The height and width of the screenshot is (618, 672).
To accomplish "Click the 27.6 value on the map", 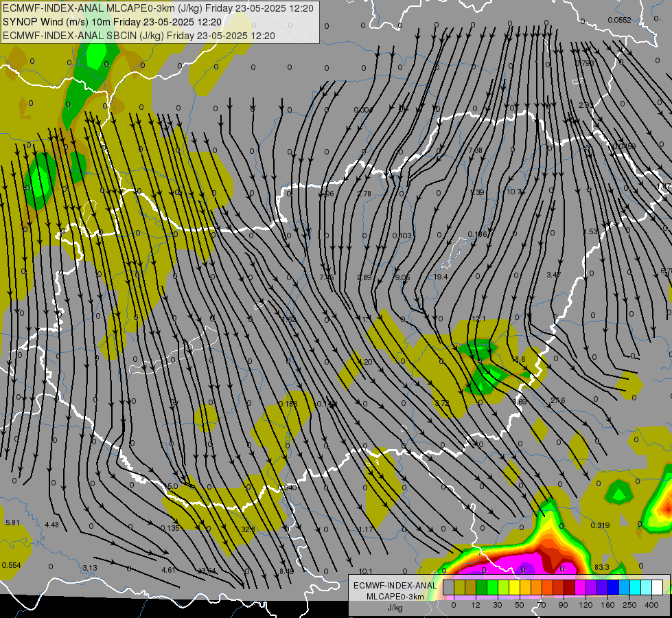I will coord(557,400).
